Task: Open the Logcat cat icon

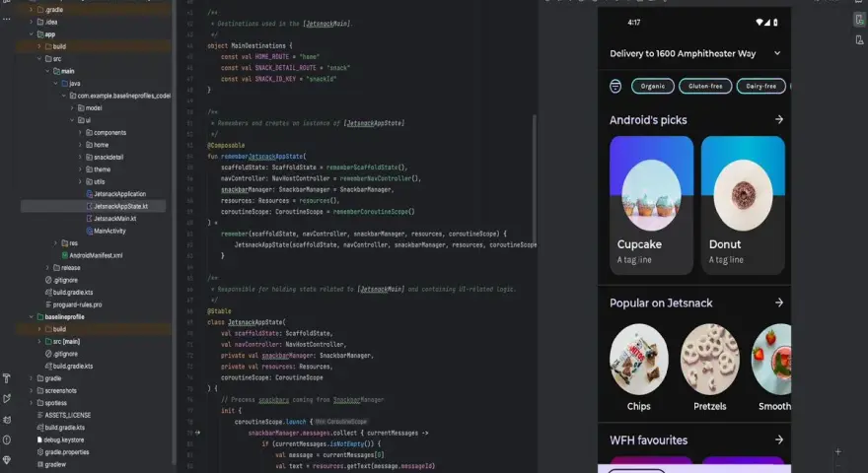Action: [x=7, y=420]
